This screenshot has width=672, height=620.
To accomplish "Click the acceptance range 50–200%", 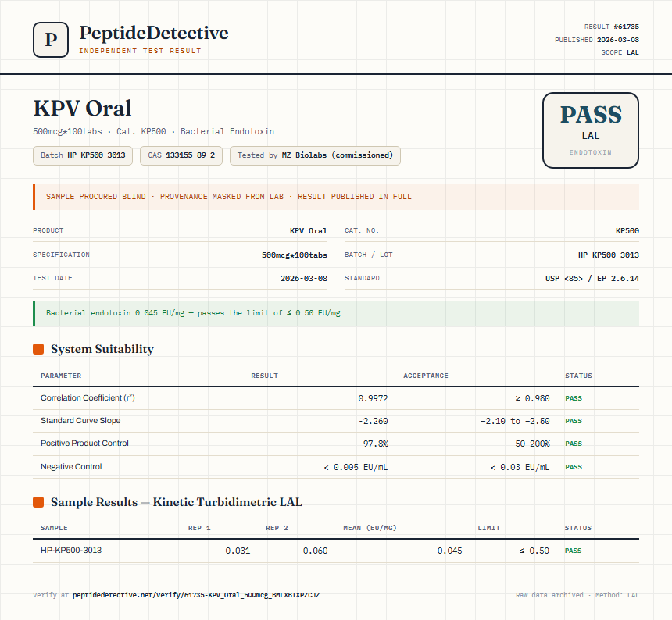I will click(x=532, y=444).
